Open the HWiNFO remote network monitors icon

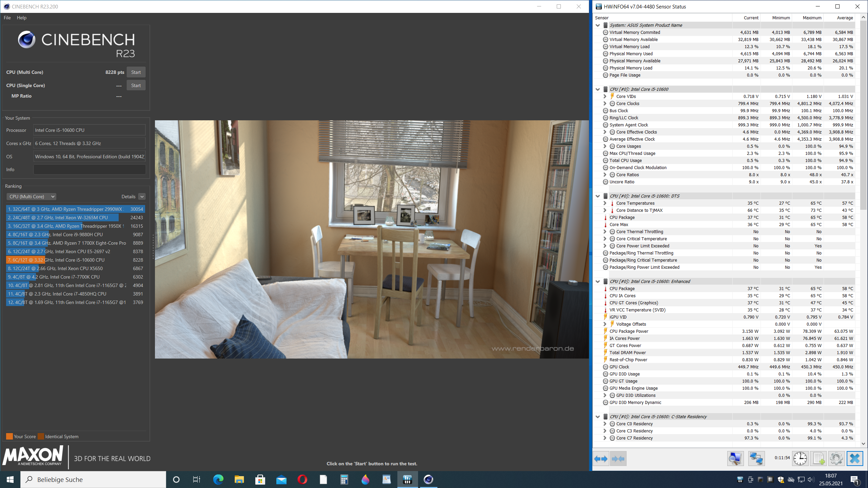click(756, 459)
